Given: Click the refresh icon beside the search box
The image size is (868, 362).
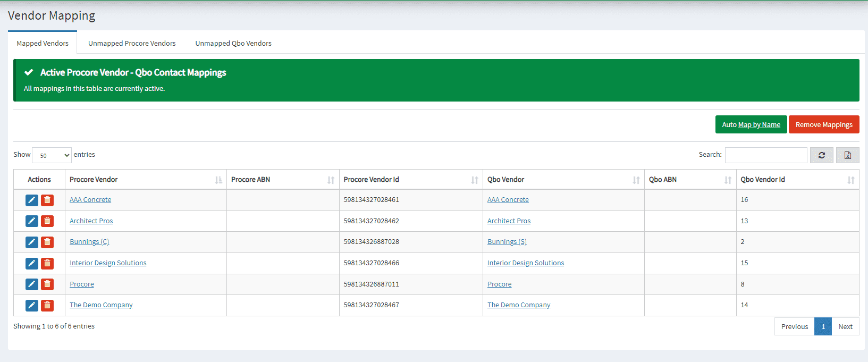Looking at the screenshot, I should tap(821, 155).
